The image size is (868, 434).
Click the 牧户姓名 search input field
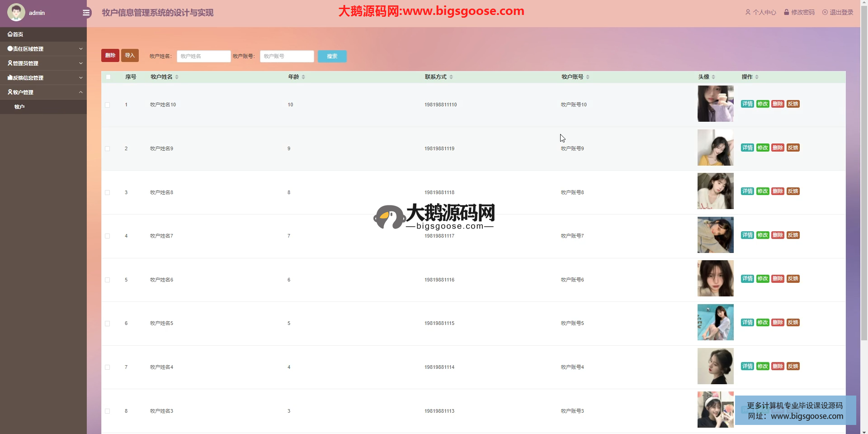pos(203,56)
